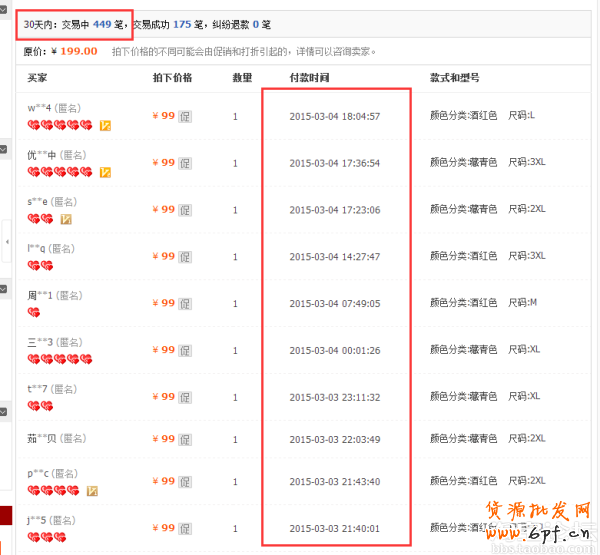This screenshot has width=600, height=555.
Task: Click the VIP badge beside buyer 优**中
Action: coord(105,173)
